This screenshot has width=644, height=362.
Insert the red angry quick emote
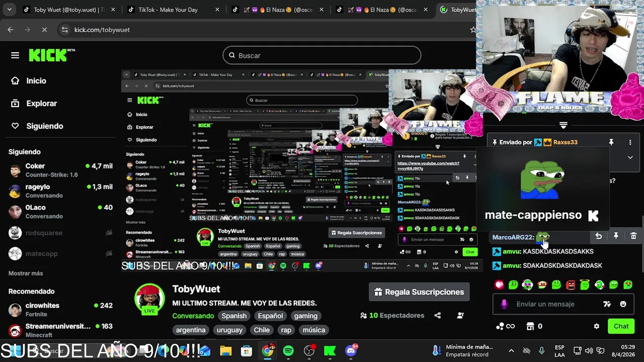570,285
